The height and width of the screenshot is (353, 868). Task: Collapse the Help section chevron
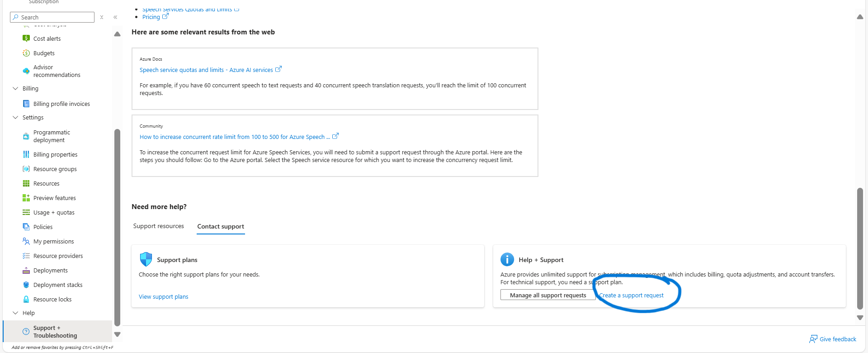tap(15, 313)
